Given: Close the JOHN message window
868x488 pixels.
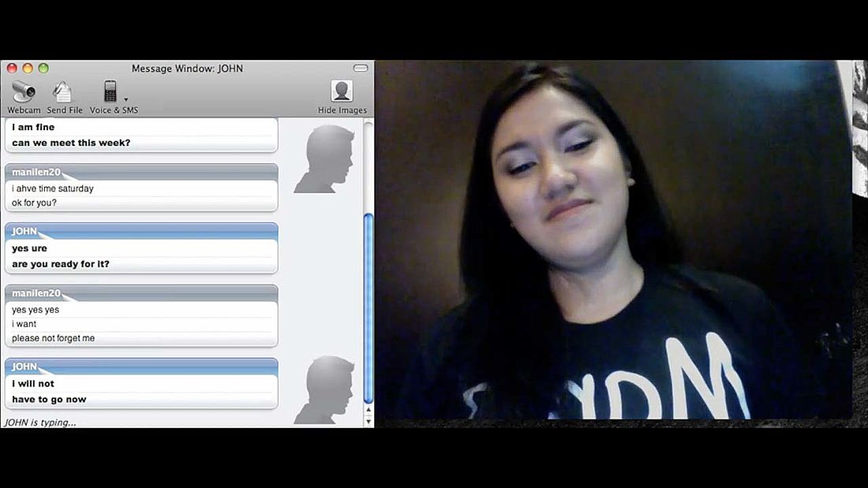Looking at the screenshot, I should pyautogui.click(x=12, y=68).
